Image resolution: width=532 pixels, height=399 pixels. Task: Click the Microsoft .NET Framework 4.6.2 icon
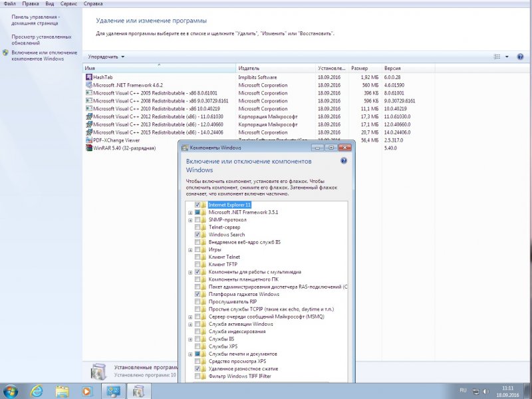[x=89, y=85]
